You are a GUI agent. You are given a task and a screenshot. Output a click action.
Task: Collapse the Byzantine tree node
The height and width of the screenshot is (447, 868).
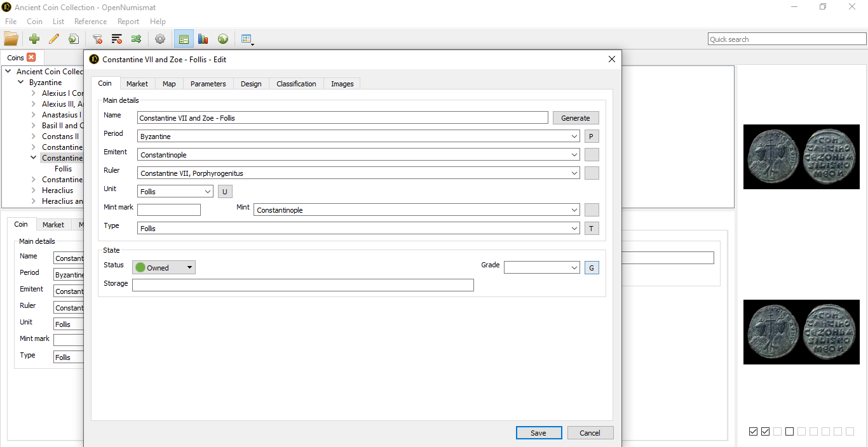pyautogui.click(x=21, y=83)
